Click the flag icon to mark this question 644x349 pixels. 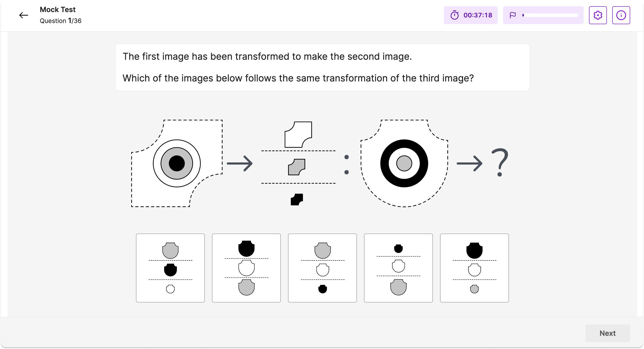[x=512, y=15]
